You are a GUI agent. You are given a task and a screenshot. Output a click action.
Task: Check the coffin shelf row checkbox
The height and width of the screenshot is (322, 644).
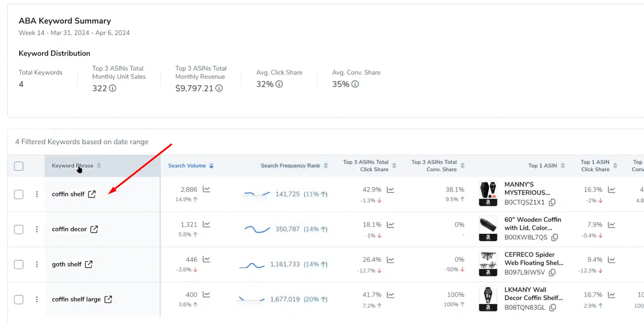click(19, 194)
